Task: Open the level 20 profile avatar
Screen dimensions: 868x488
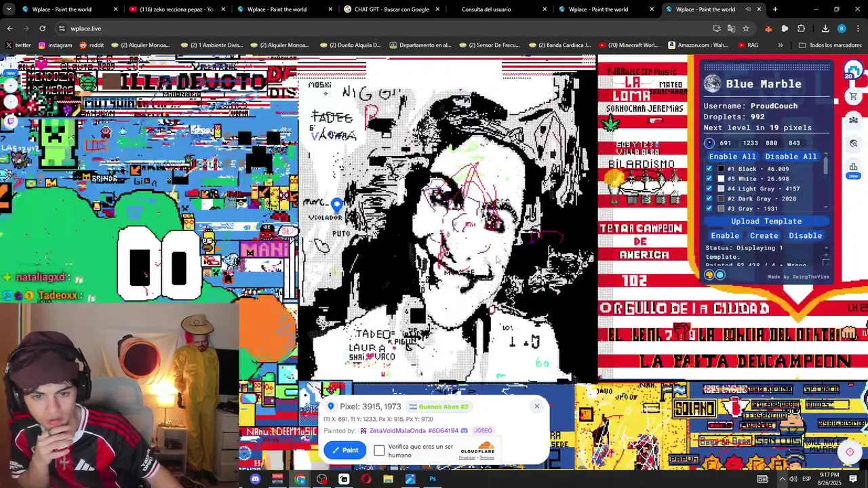Action: (853, 69)
